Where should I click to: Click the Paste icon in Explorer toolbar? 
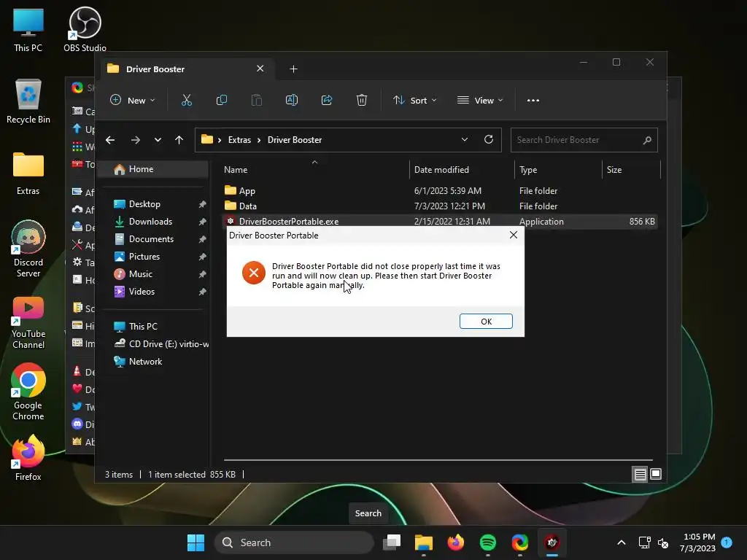click(x=256, y=100)
